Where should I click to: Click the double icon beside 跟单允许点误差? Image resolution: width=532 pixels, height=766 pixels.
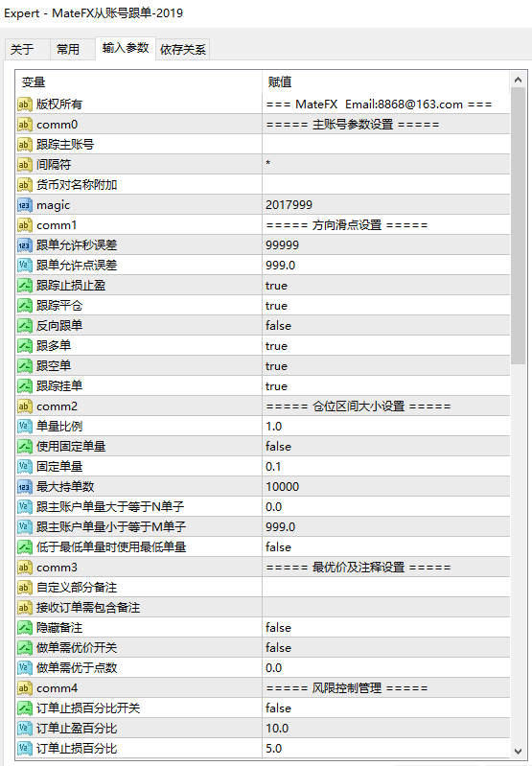[24, 266]
